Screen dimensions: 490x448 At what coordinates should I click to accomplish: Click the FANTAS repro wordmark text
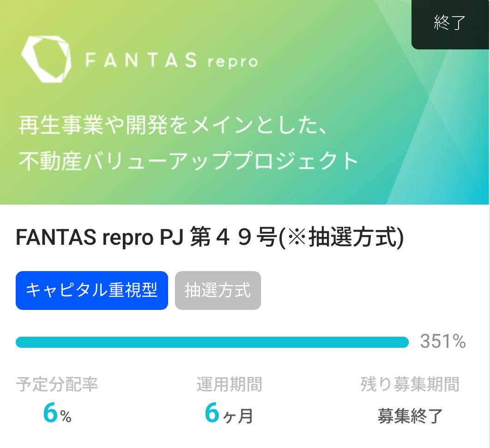(x=171, y=61)
